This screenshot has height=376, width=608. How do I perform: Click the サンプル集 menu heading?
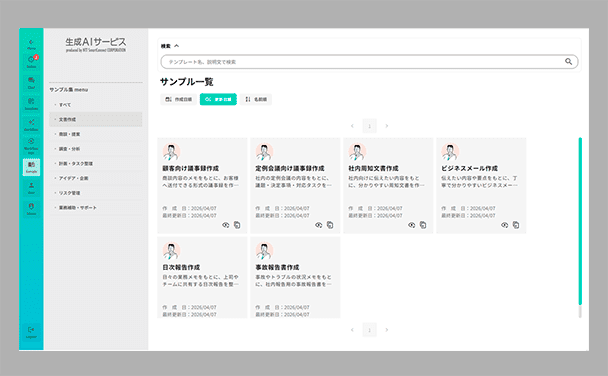(x=69, y=90)
